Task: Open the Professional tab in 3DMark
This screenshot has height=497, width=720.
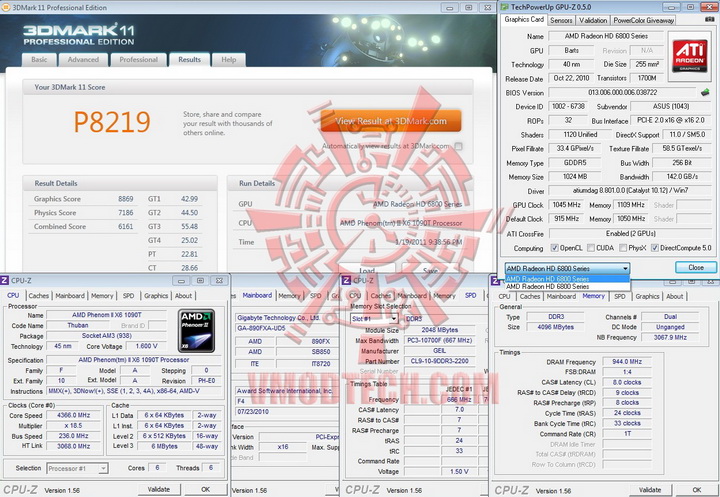Action: click(x=138, y=60)
